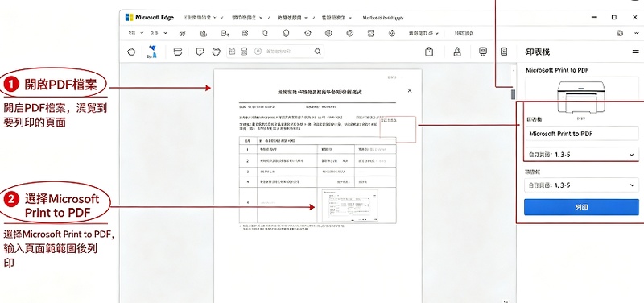Click the blue arrow PDF icon in the toolbar
Image resolution: width=644 pixels, height=303 pixels.
pos(152,52)
